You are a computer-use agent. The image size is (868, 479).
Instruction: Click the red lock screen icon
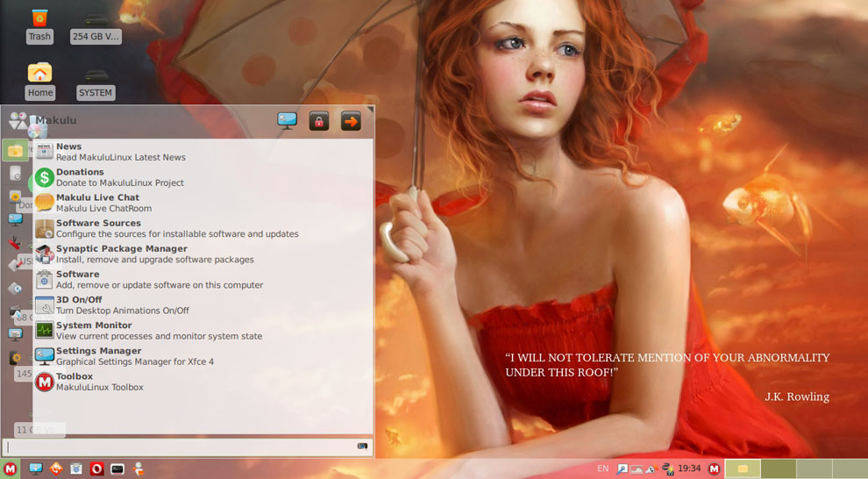click(319, 121)
